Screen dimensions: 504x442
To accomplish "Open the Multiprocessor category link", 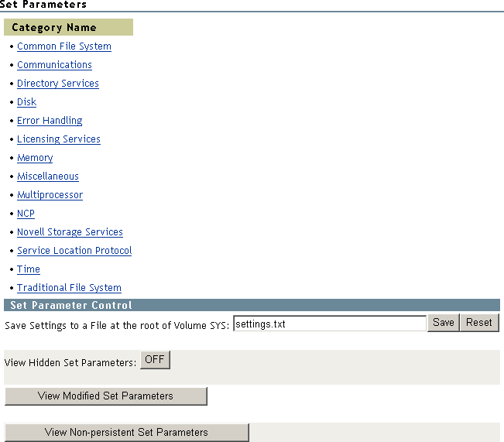I will click(x=50, y=195).
